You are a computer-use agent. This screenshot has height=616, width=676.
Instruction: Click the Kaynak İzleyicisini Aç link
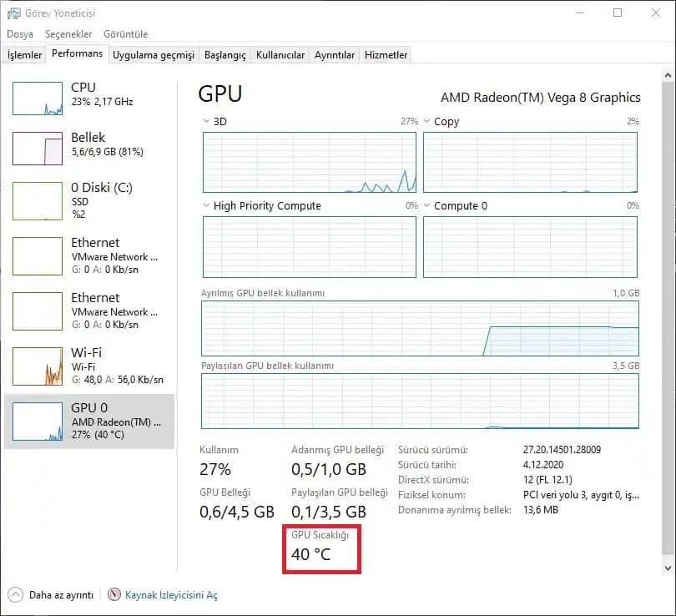coord(171,595)
